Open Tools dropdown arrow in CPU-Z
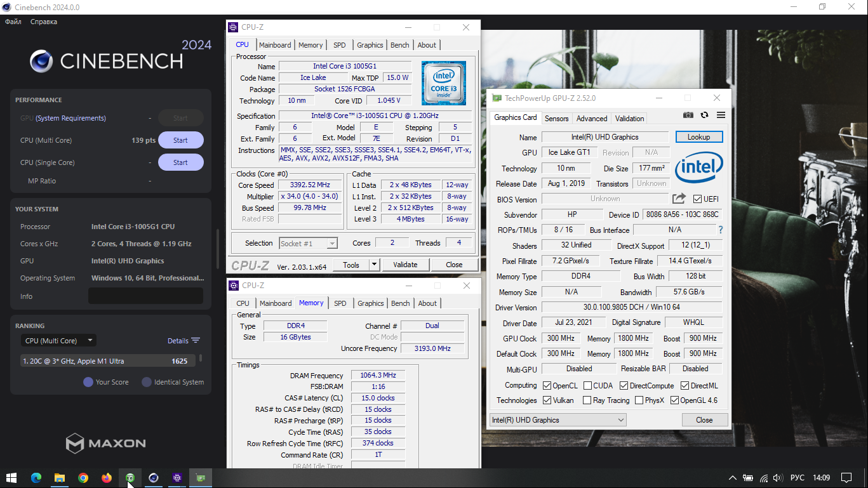The image size is (868, 488). tap(374, 265)
